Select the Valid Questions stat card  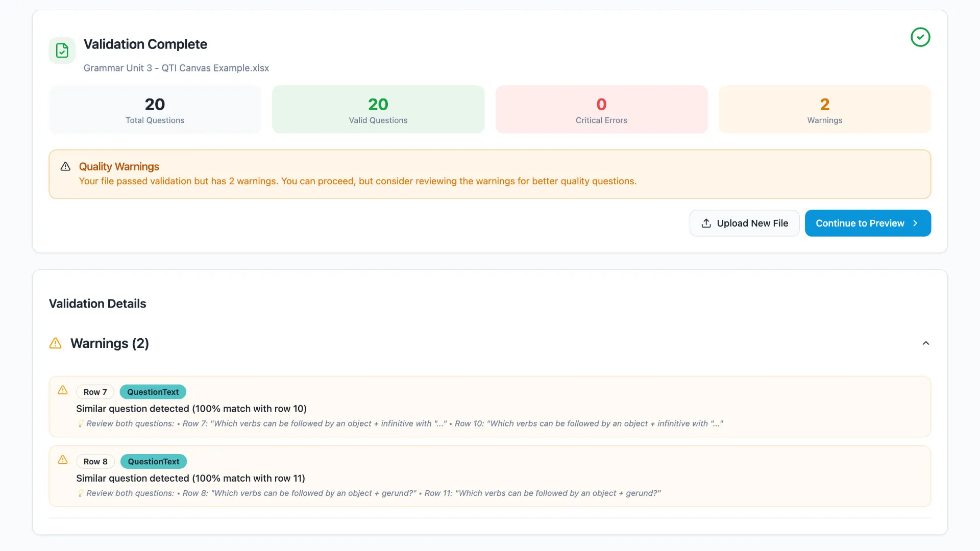pos(378,110)
